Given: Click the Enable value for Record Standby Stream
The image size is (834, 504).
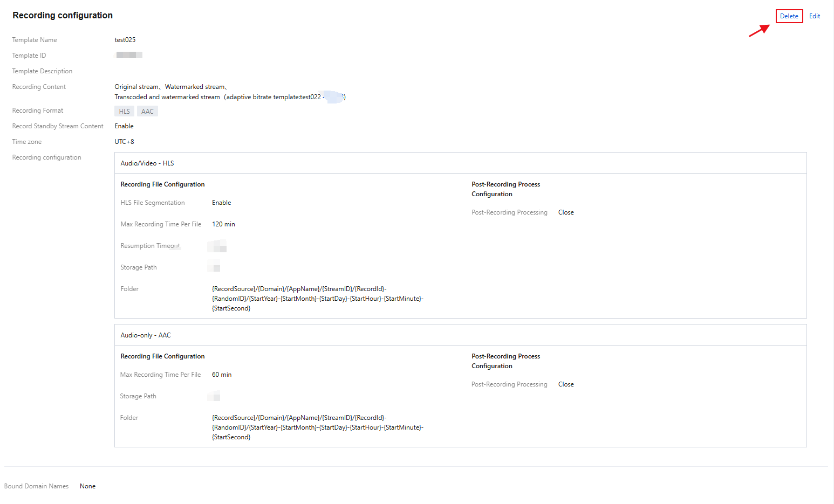Looking at the screenshot, I should click(x=124, y=126).
